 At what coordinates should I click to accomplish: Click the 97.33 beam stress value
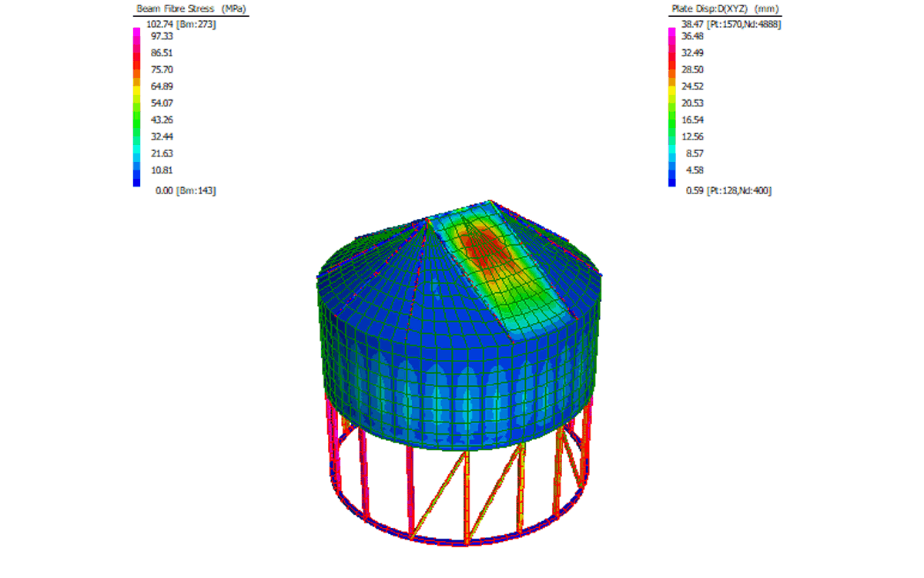pos(162,36)
